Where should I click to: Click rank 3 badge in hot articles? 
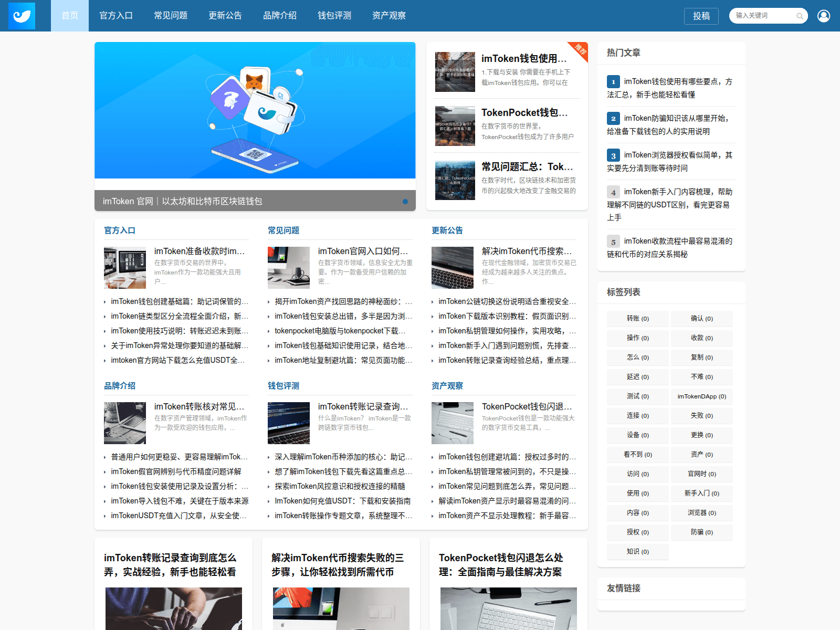click(613, 155)
